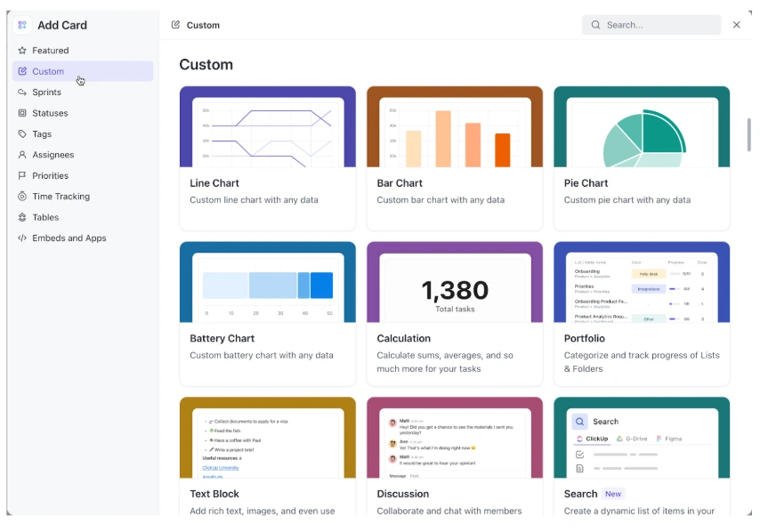Click the Text Block title
This screenshot has width=760, height=532.
click(214, 494)
